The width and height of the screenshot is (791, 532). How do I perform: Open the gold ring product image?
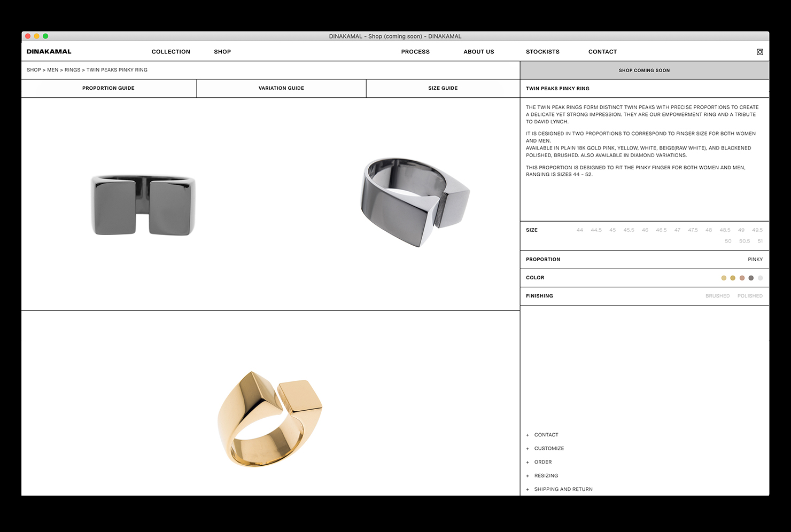[x=270, y=419]
